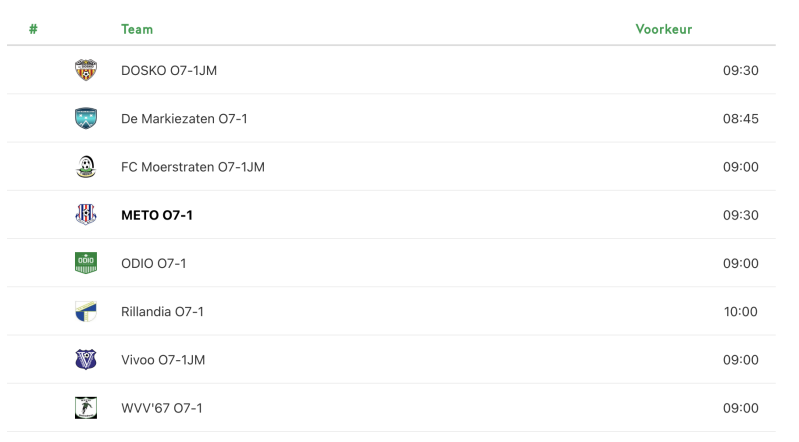
Task: Click the green ODIO club logo
Action: 86,263
